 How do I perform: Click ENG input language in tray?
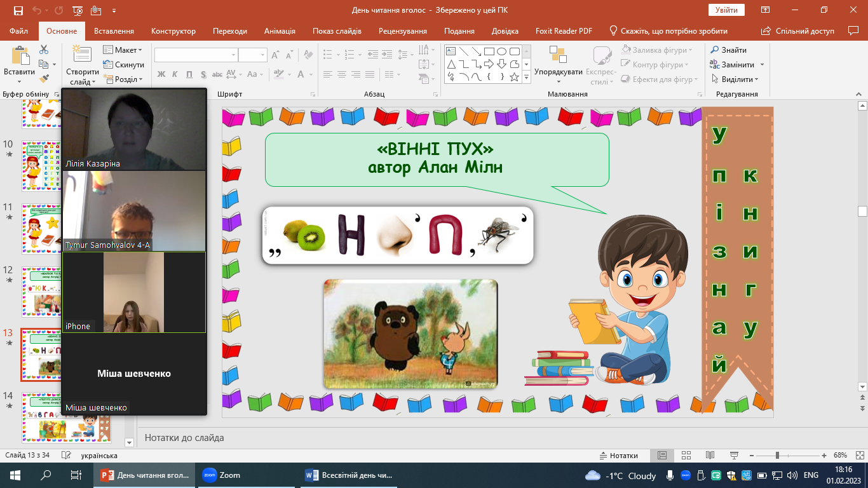tap(811, 475)
